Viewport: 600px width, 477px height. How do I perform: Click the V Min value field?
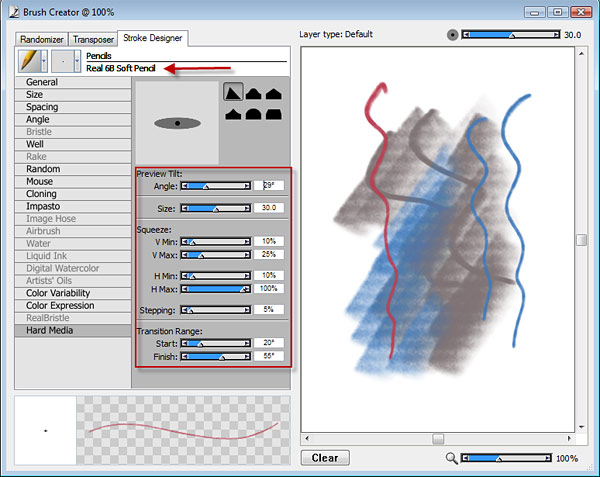pos(269,241)
